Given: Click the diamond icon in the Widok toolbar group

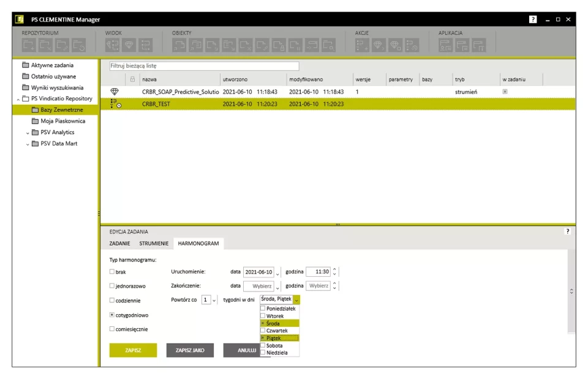Looking at the screenshot, I should (129, 44).
